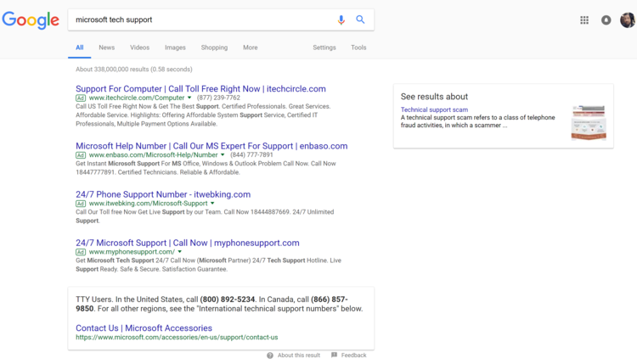This screenshot has width=637, height=364.
Task: Click the Feedback link text
Action: tap(353, 356)
